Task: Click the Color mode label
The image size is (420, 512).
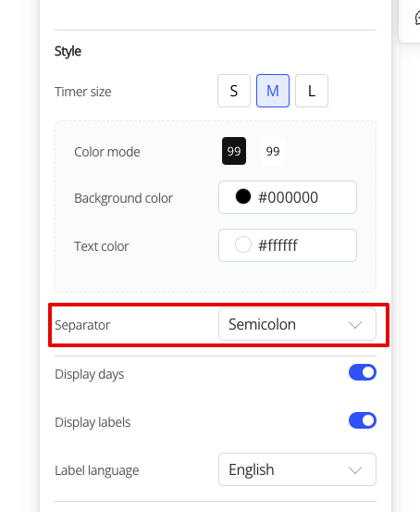Action: tap(107, 152)
